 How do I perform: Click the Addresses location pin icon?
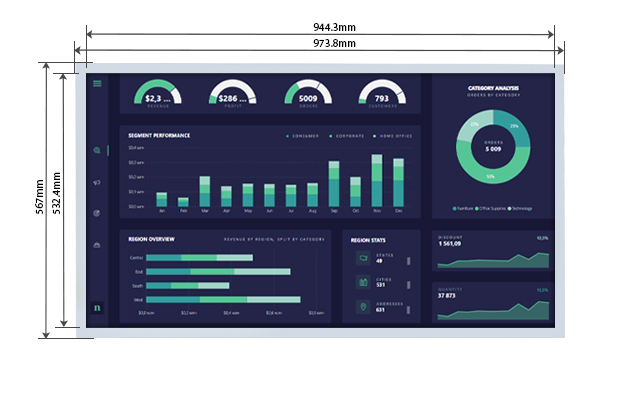point(363,307)
